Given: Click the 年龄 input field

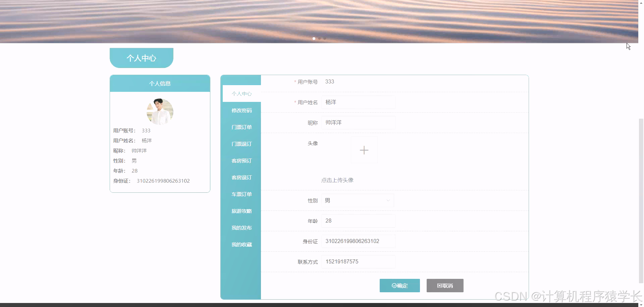Looking at the screenshot, I should point(358,221).
